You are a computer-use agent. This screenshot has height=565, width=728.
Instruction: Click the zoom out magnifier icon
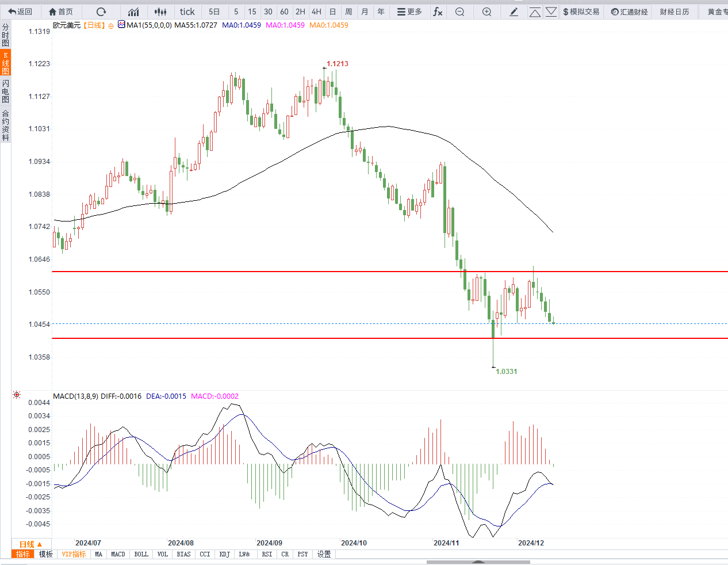pos(459,12)
